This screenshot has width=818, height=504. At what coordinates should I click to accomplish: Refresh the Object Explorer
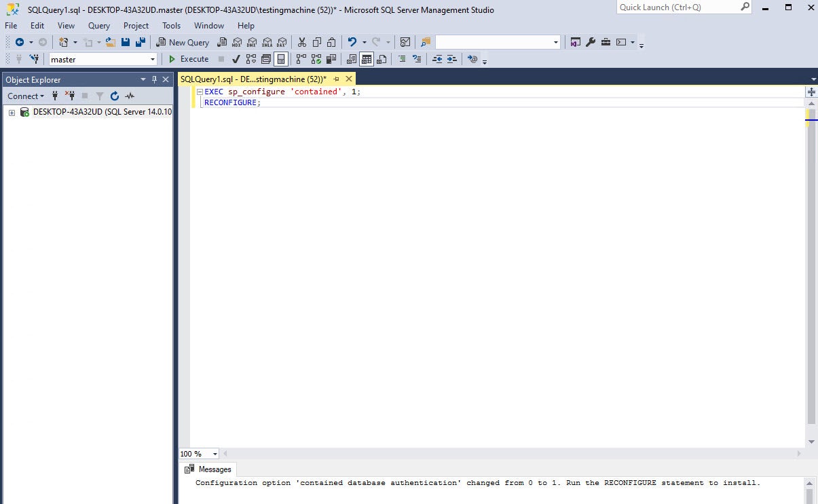tap(115, 96)
